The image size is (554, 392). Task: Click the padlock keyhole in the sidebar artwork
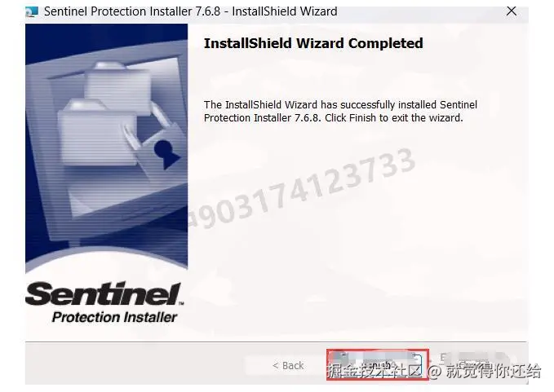click(165, 153)
